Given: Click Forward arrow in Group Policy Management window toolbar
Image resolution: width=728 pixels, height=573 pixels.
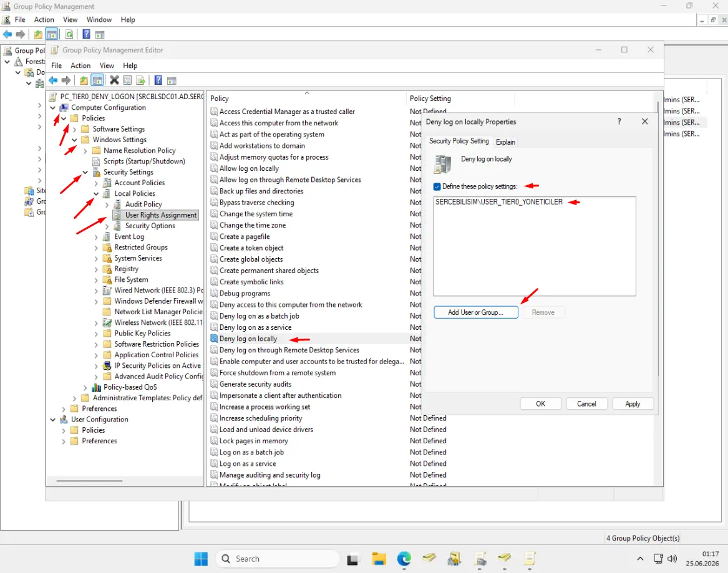Looking at the screenshot, I should pos(21,34).
